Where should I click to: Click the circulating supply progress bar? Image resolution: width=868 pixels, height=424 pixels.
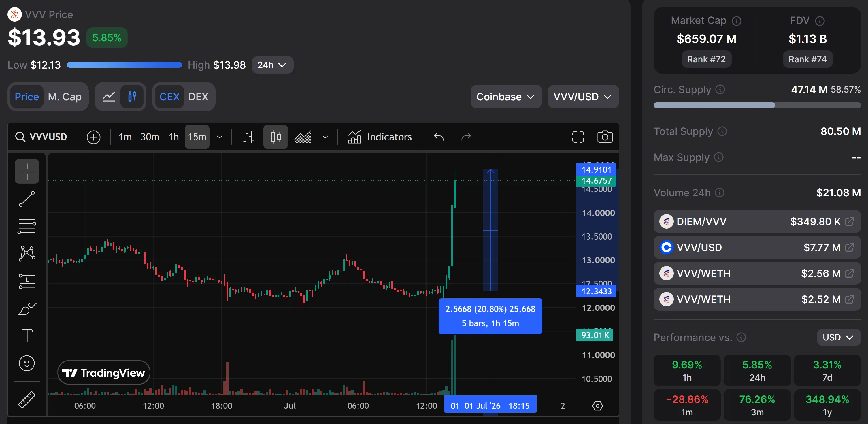757,105
